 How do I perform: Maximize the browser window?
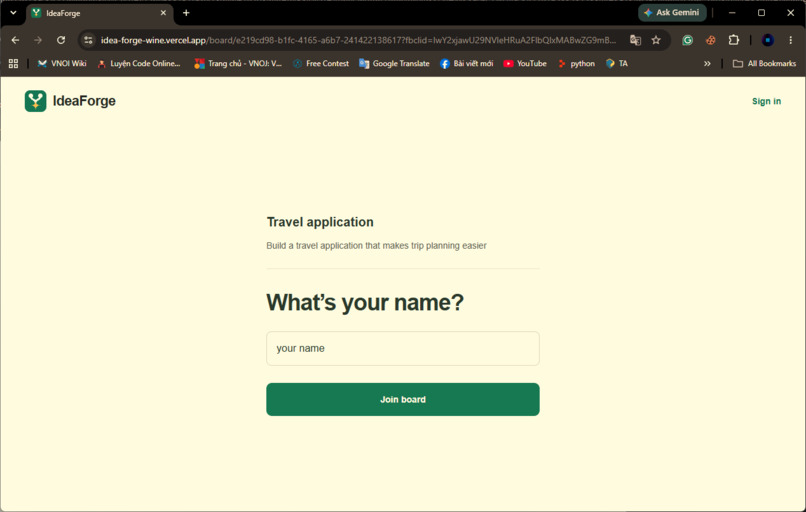point(761,13)
